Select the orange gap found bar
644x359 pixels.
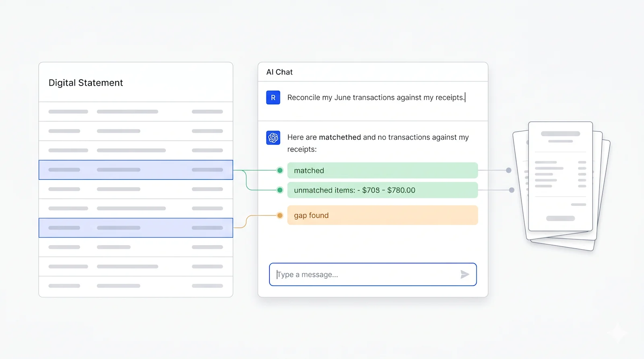point(382,215)
